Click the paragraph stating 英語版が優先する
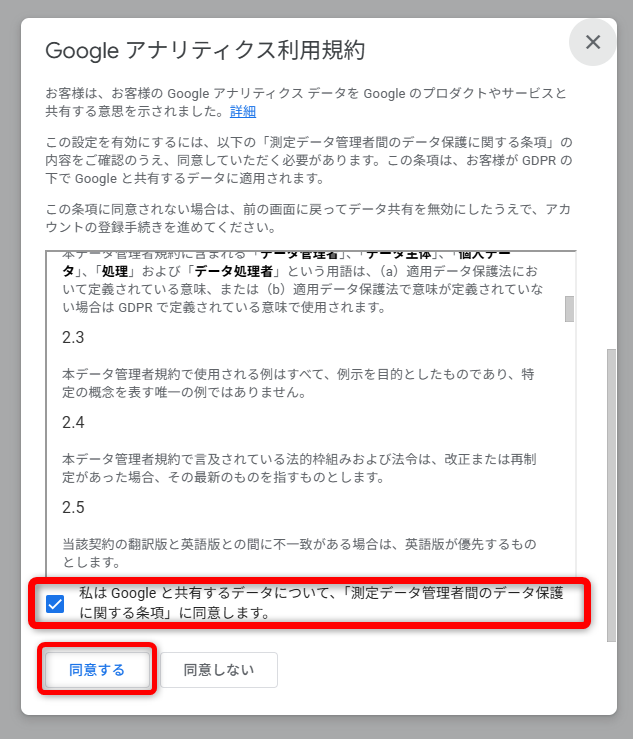633x739 pixels. [x=299, y=553]
